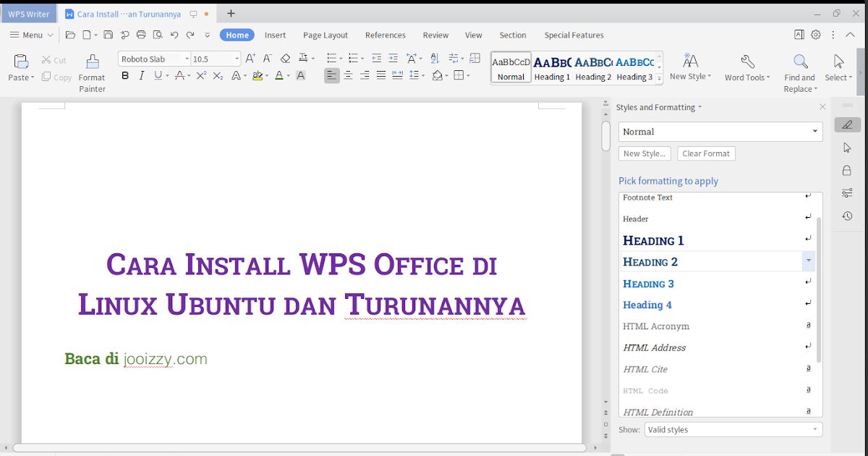Expand the Heading 2 style arrow
This screenshot has height=456, width=868.
click(x=809, y=261)
